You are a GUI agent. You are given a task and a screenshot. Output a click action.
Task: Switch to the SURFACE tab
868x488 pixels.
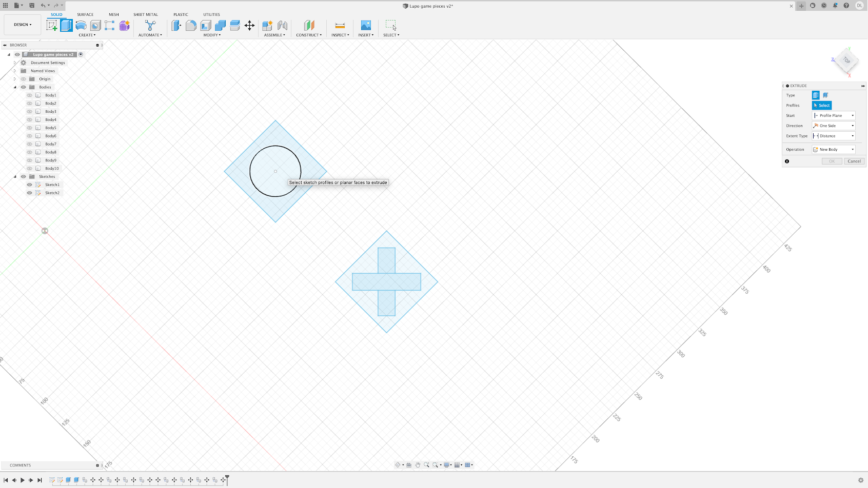[85, 14]
